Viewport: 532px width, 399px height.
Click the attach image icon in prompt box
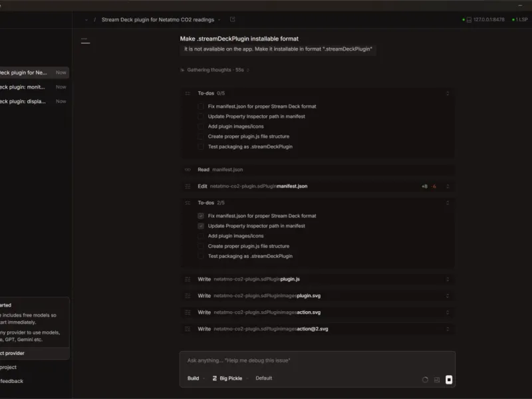point(437,380)
